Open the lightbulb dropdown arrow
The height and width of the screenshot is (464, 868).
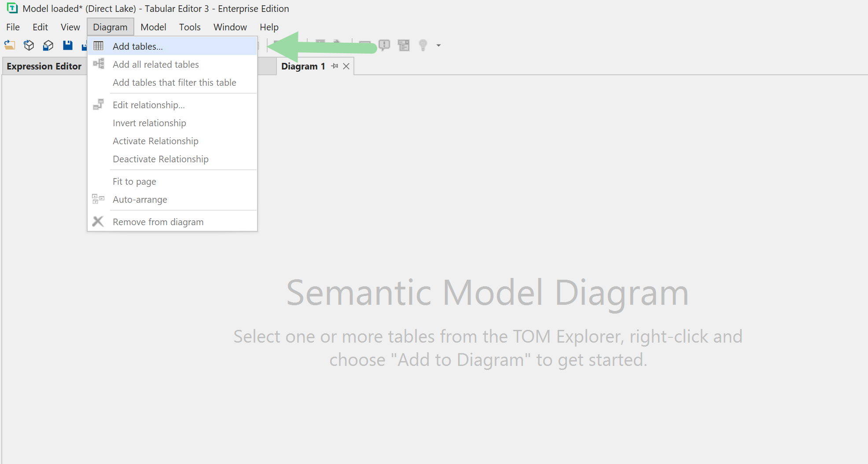(438, 46)
